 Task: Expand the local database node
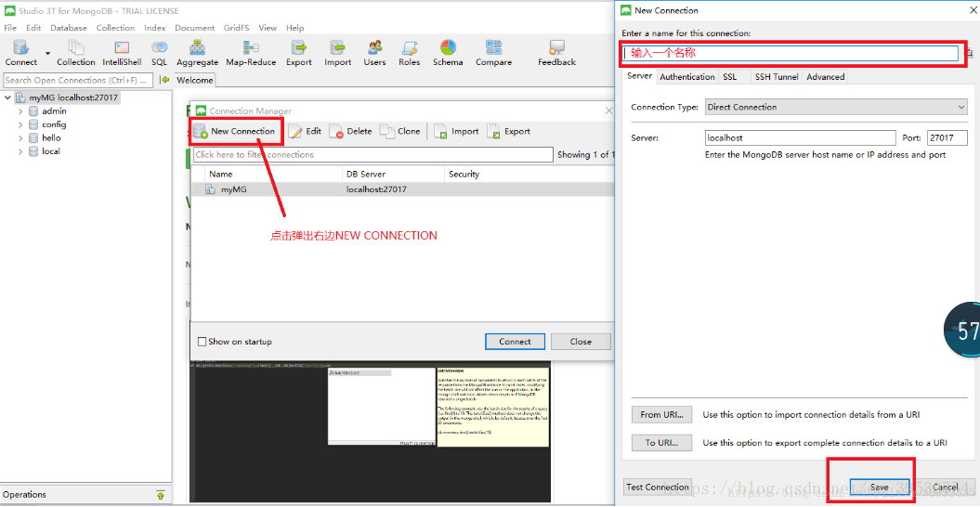20,151
